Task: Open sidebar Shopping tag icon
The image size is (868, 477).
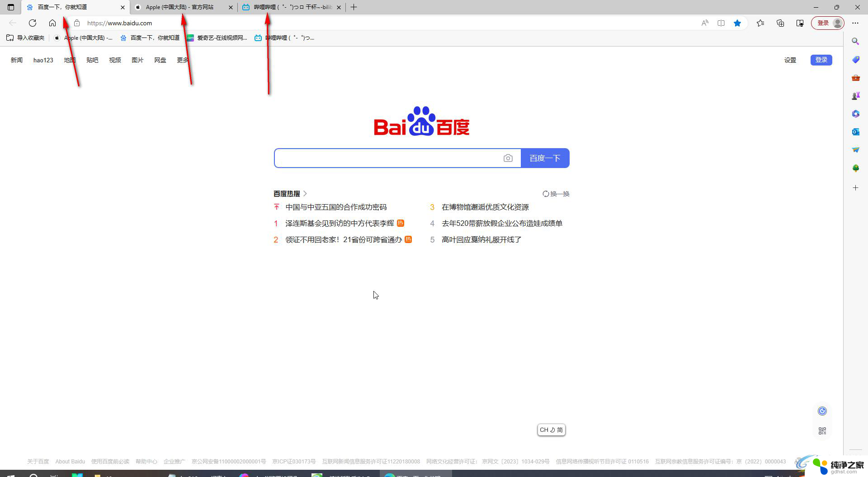Action: click(x=855, y=60)
